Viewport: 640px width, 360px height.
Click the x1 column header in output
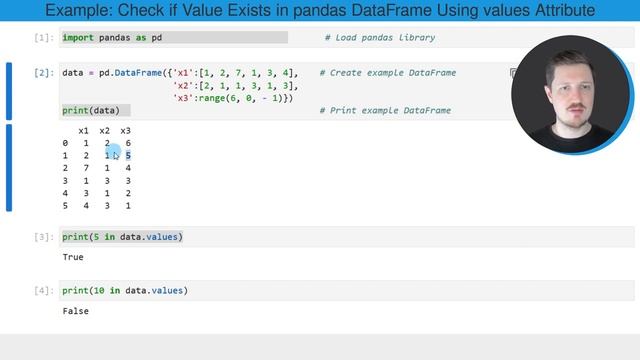(84, 131)
